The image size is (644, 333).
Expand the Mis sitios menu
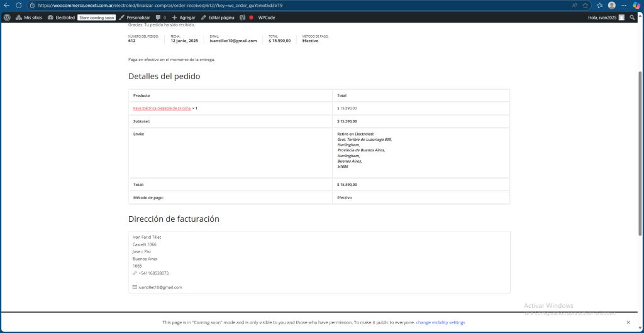pyautogui.click(x=29, y=18)
